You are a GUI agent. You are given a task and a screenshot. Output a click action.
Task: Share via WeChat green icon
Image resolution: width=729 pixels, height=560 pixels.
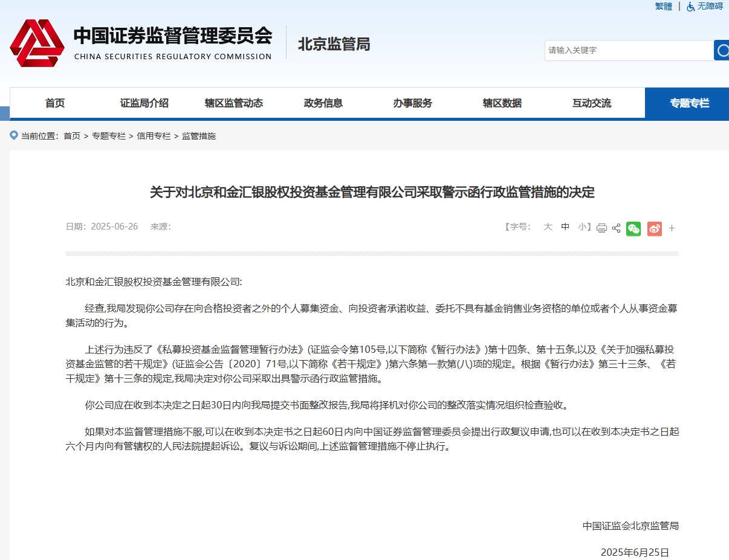(633, 228)
